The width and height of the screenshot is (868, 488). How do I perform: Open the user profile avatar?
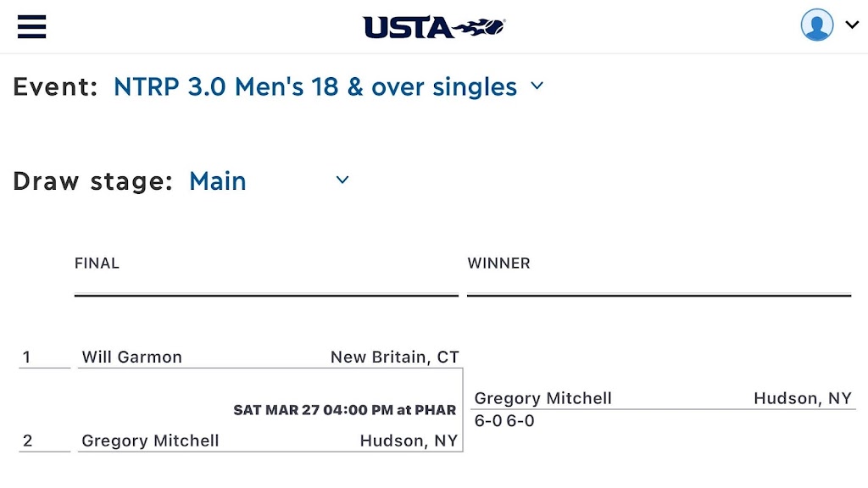click(817, 25)
